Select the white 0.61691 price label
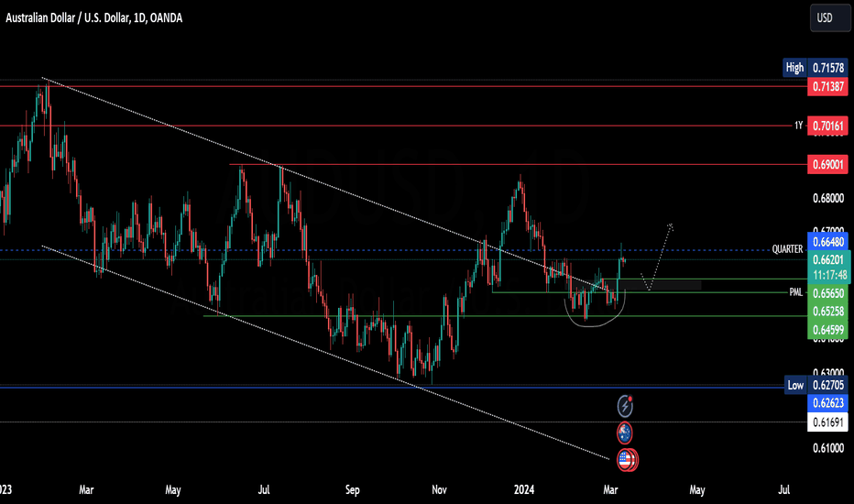The width and height of the screenshot is (854, 504). click(x=827, y=422)
